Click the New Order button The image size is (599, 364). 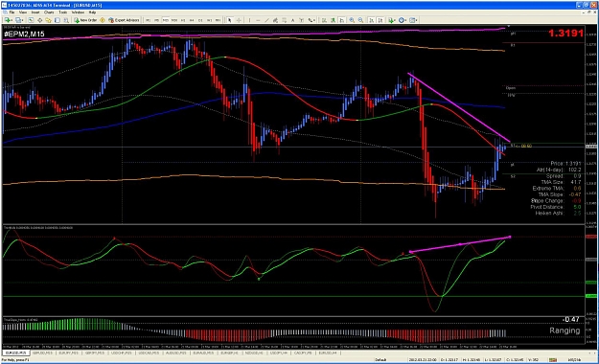coord(85,20)
